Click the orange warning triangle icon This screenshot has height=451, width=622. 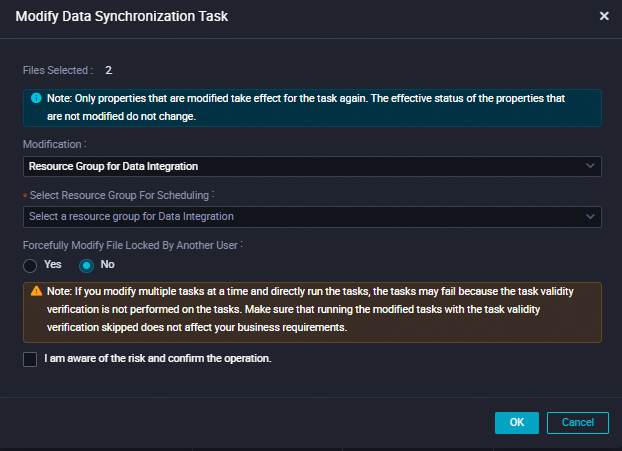[36, 291]
